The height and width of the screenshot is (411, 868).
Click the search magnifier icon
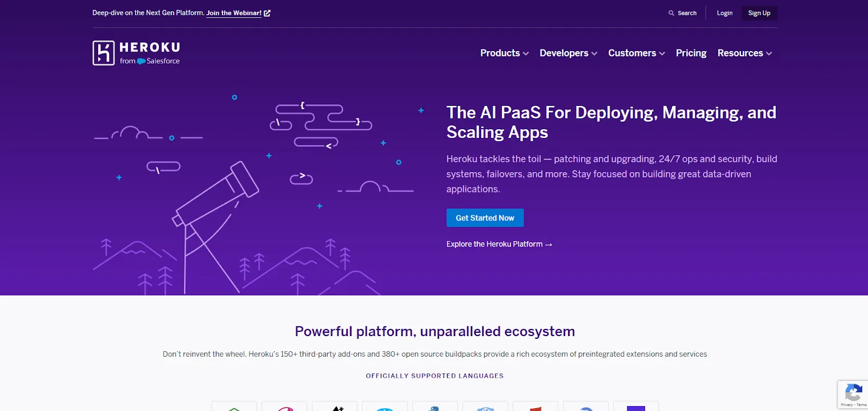click(671, 13)
